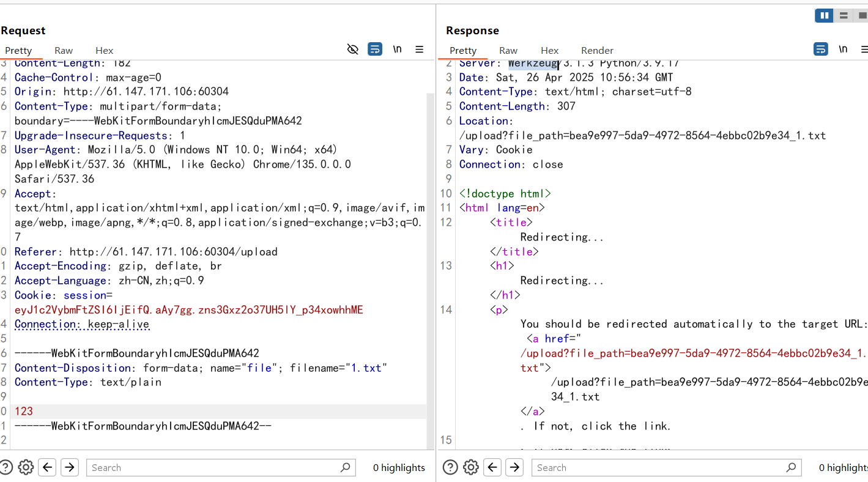
Task: Go to next search match in Request
Action: point(70,467)
